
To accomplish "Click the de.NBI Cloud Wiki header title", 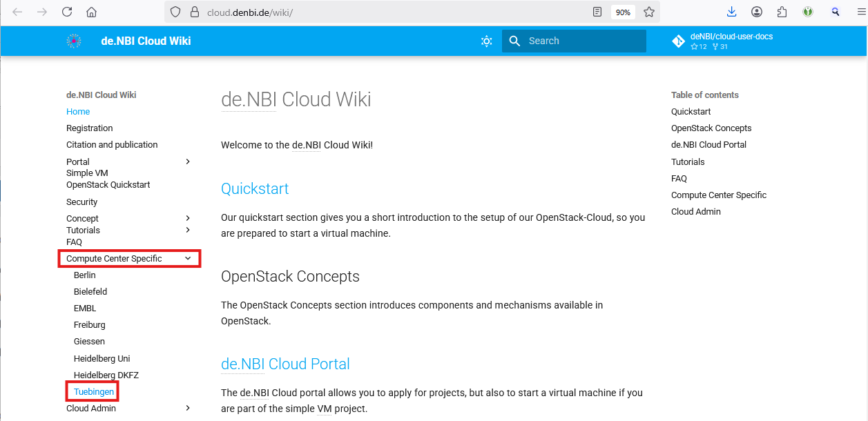I will tap(146, 41).
